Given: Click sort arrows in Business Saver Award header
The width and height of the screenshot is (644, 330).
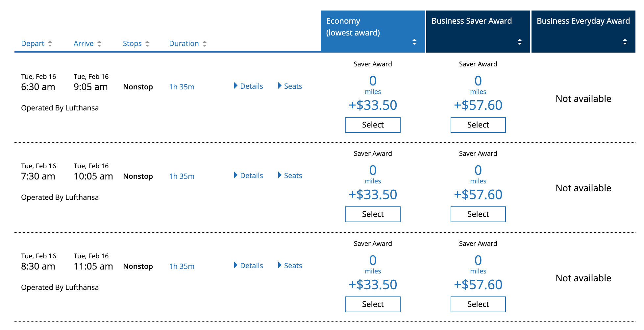Looking at the screenshot, I should 520,42.
